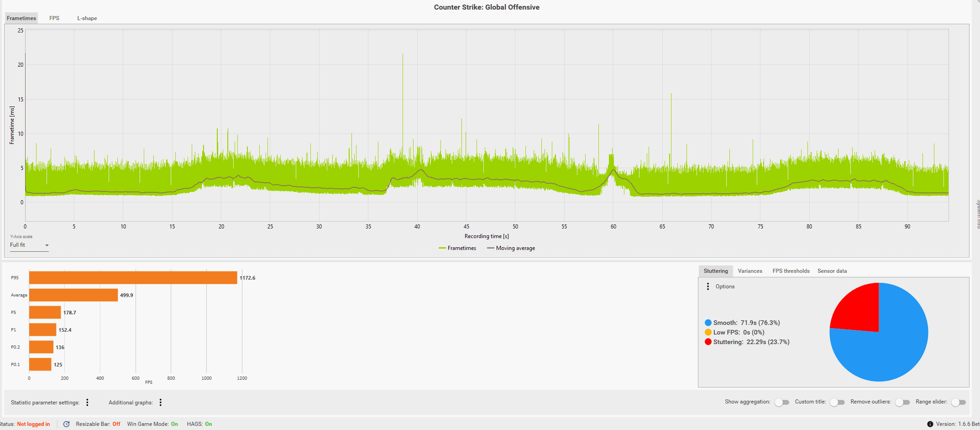Select the Variances tab
Image resolution: width=980 pixels, height=430 pixels.
click(750, 271)
